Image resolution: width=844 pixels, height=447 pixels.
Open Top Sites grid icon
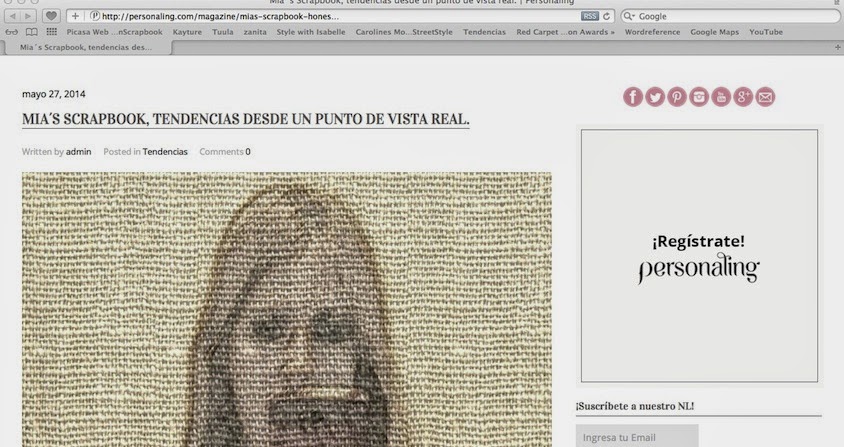tap(52, 32)
